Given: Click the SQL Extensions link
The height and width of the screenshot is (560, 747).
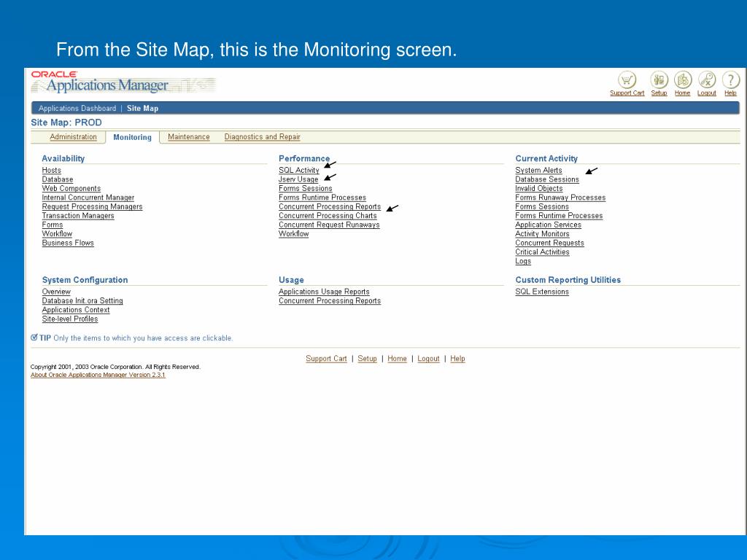Looking at the screenshot, I should [x=542, y=292].
